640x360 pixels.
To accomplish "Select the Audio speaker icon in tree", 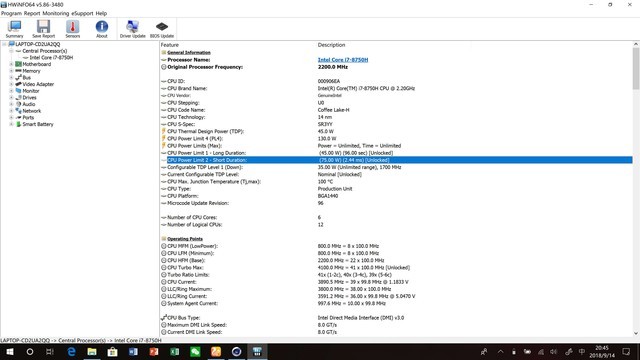I will (18, 104).
